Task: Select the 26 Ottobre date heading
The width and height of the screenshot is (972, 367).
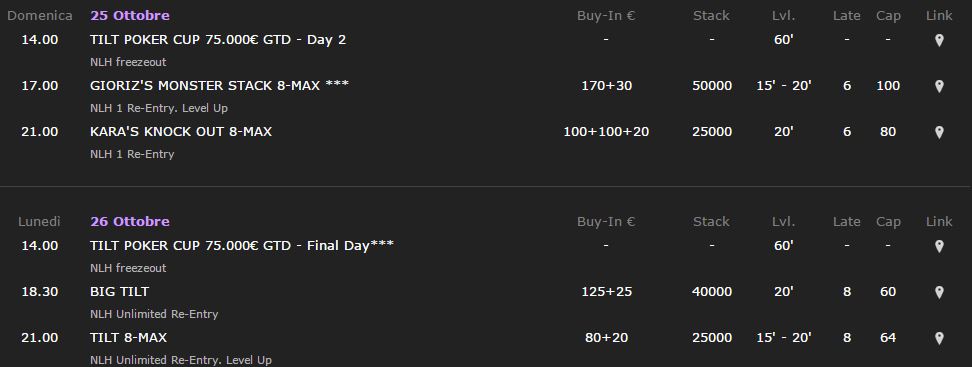Action: [130, 221]
